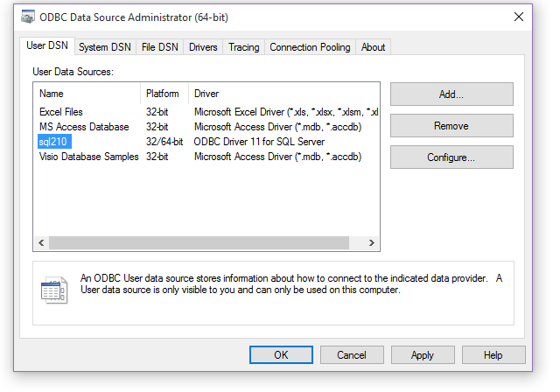Open the Tracing tab
This screenshot has height=392, width=560.
[244, 47]
